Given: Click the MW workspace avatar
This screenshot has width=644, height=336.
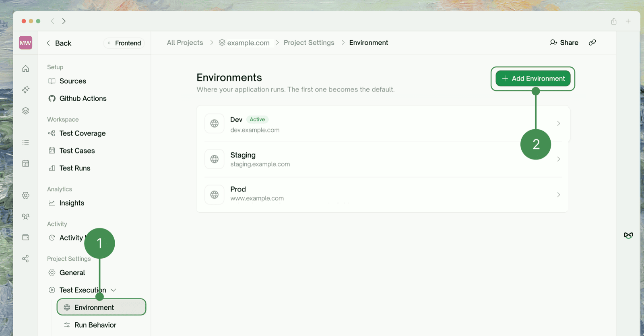Looking at the screenshot, I should click(x=25, y=43).
